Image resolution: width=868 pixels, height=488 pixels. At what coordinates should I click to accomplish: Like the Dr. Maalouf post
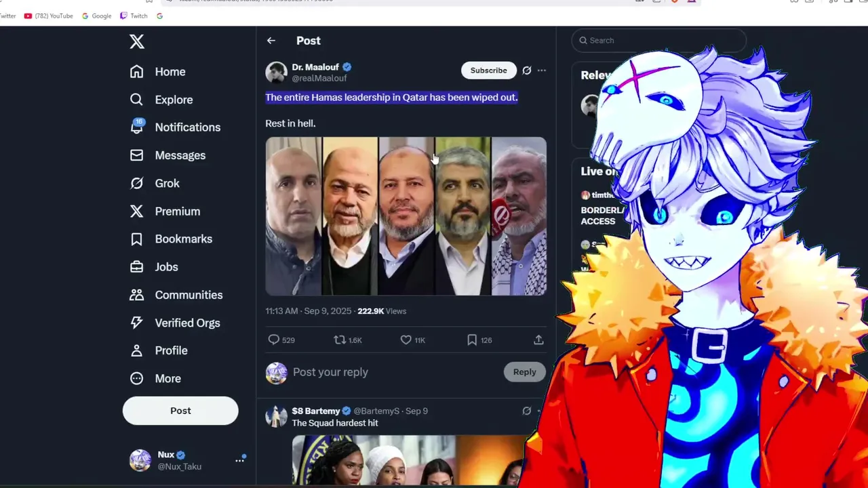coord(406,340)
